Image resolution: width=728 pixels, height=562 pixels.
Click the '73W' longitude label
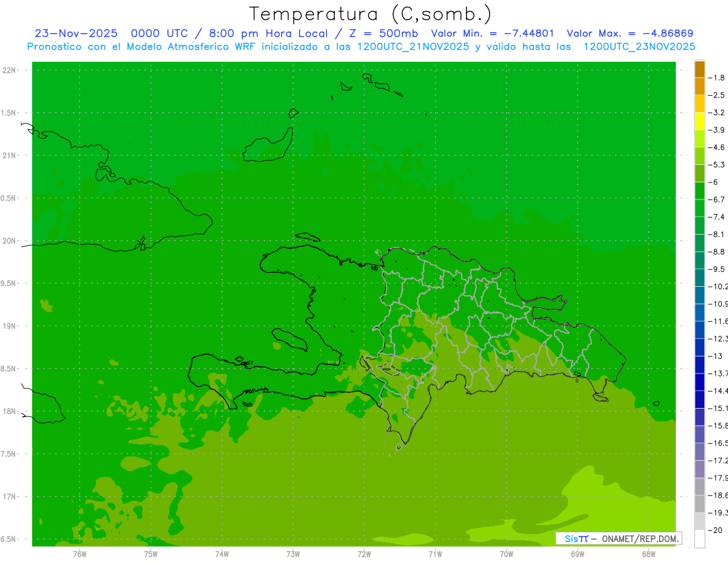pos(293,554)
